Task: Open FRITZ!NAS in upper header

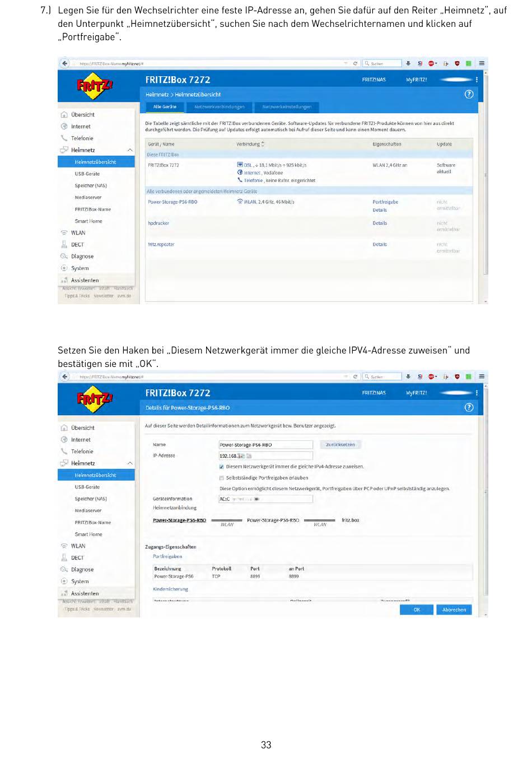Action: [374, 80]
